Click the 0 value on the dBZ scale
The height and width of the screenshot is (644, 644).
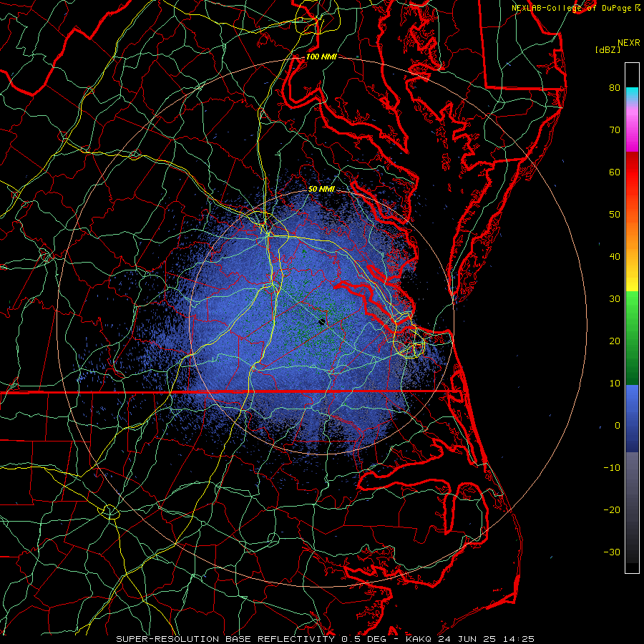click(618, 426)
